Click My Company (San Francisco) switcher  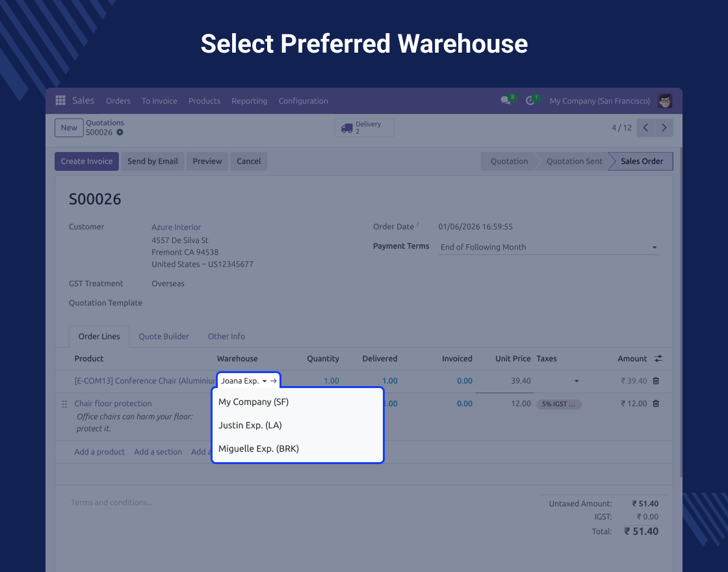pyautogui.click(x=599, y=101)
